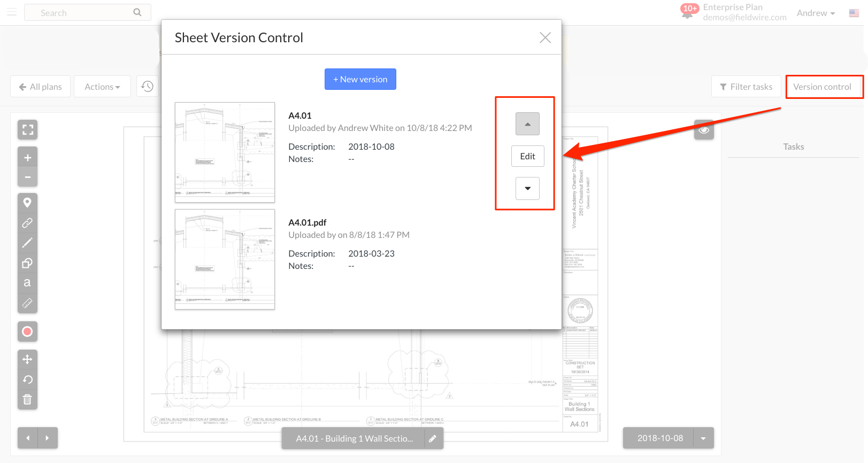Expand the 2018-10-08 version dropdown arrow
Image resolution: width=868 pixels, height=463 pixels.
click(x=703, y=438)
